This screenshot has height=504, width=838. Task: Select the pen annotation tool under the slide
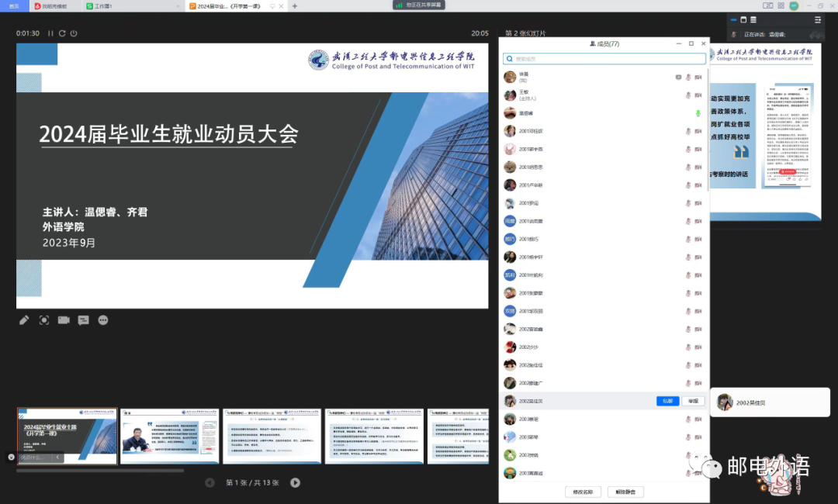(x=24, y=320)
